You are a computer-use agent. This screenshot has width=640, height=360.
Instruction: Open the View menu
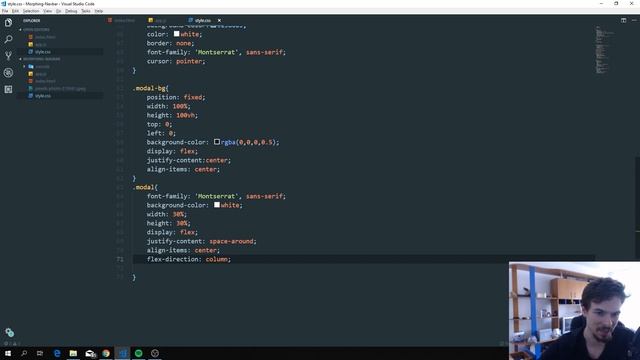point(48,11)
